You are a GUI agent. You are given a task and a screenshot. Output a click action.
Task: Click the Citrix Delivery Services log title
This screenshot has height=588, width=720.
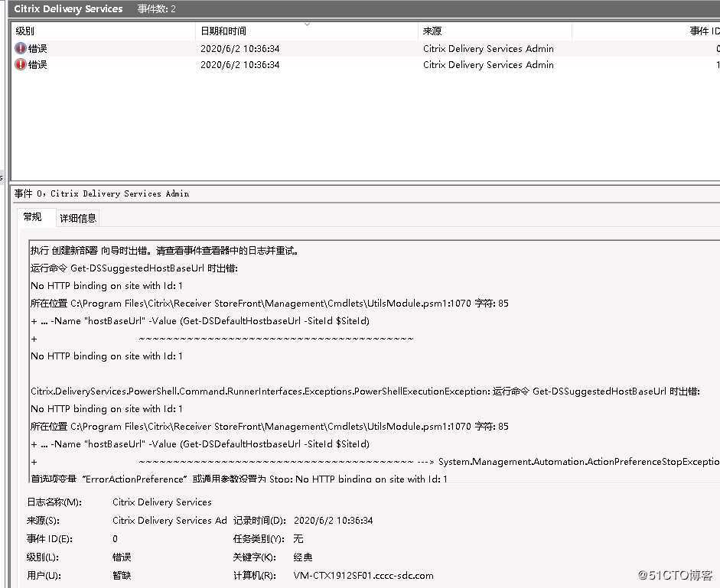coord(68,8)
